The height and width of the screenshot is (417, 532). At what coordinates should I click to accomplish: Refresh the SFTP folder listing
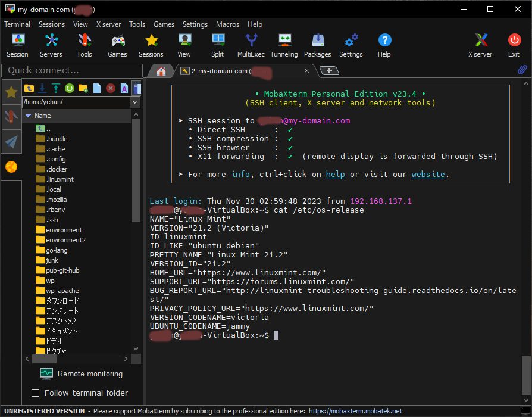click(70, 88)
